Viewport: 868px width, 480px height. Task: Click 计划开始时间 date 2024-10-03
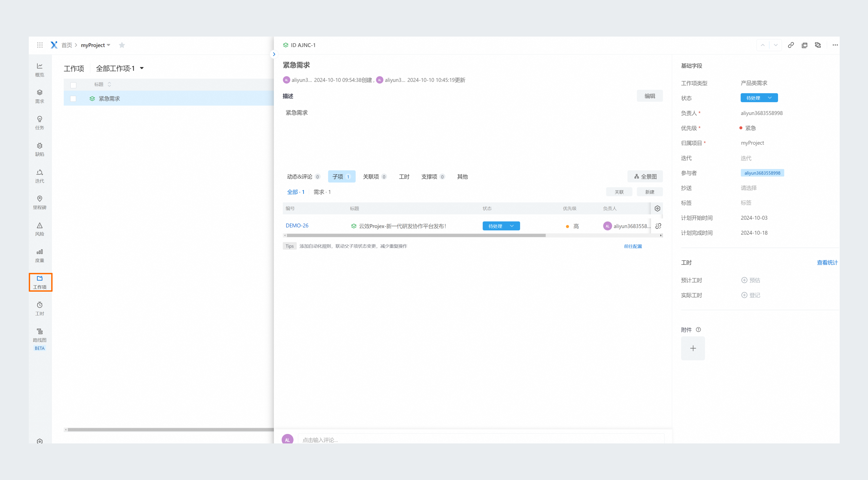point(754,218)
